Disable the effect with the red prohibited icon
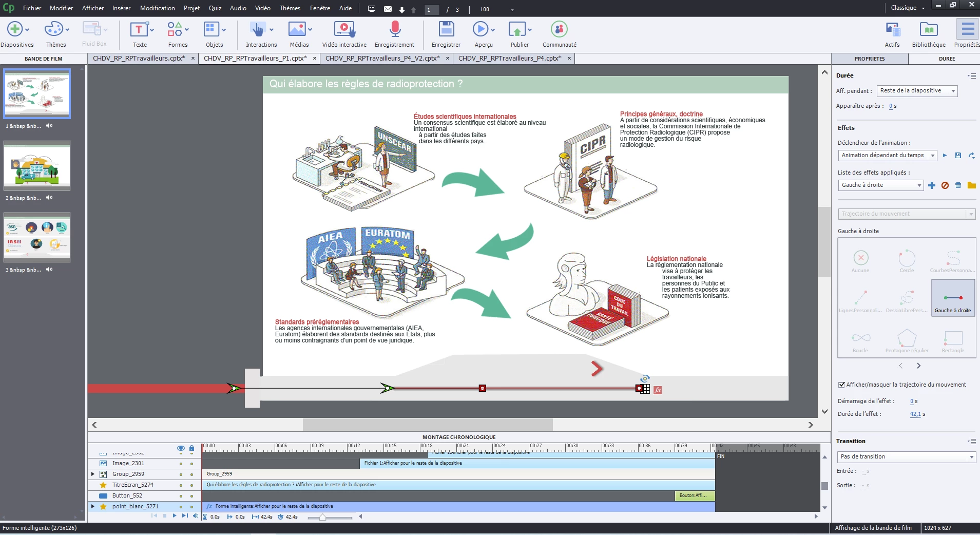 [x=945, y=185]
